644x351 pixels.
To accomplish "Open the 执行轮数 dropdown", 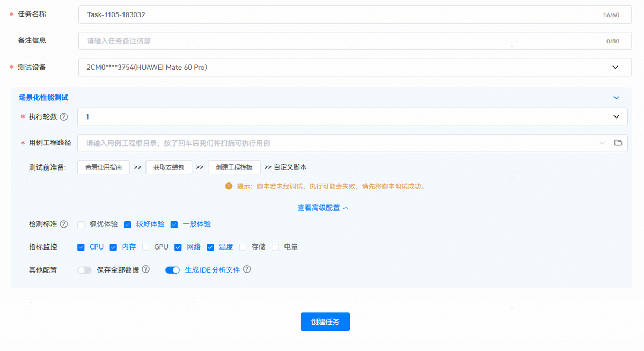I will click(x=616, y=117).
